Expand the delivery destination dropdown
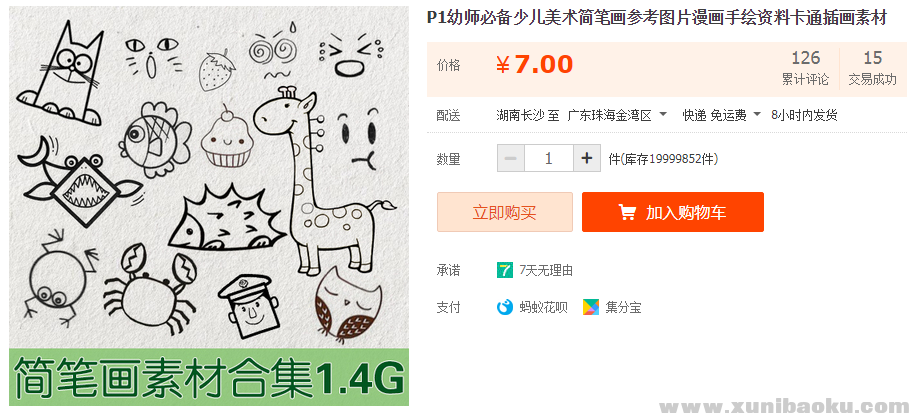912x419 pixels. (x=663, y=115)
